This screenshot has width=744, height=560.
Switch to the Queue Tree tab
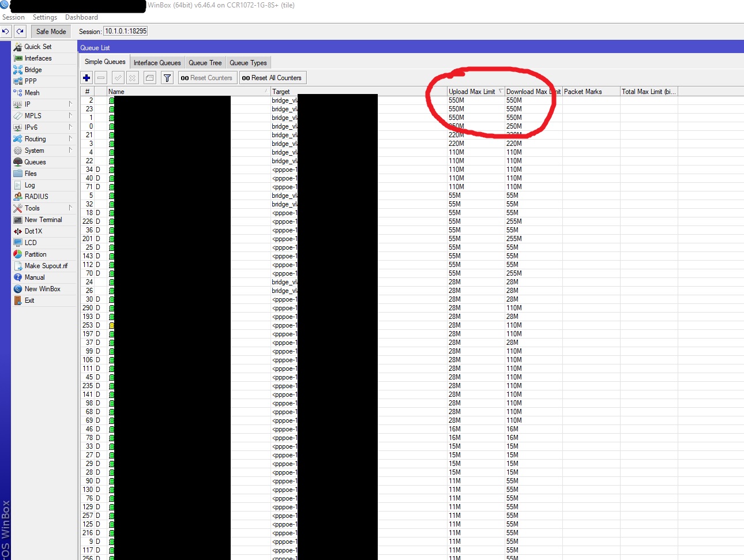(x=205, y=63)
